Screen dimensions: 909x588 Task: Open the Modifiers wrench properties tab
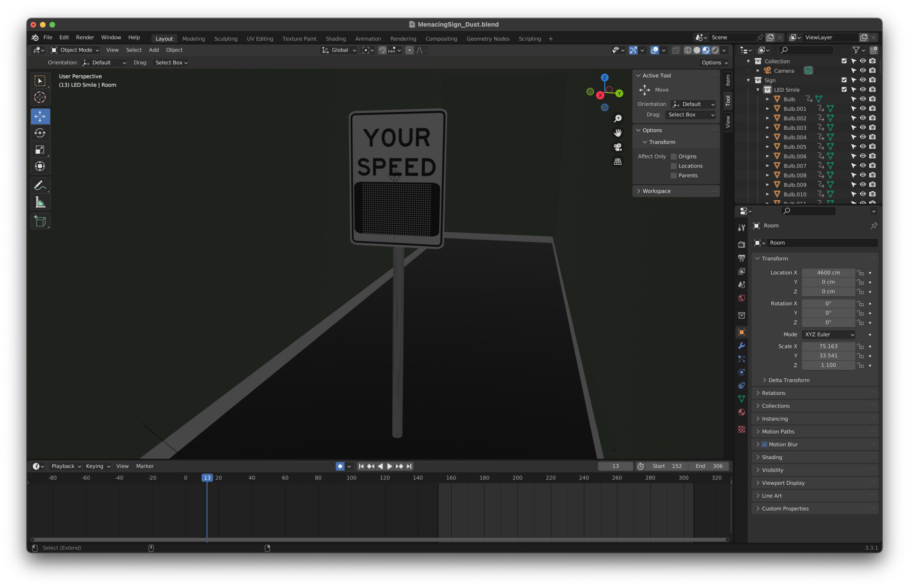pyautogui.click(x=741, y=346)
